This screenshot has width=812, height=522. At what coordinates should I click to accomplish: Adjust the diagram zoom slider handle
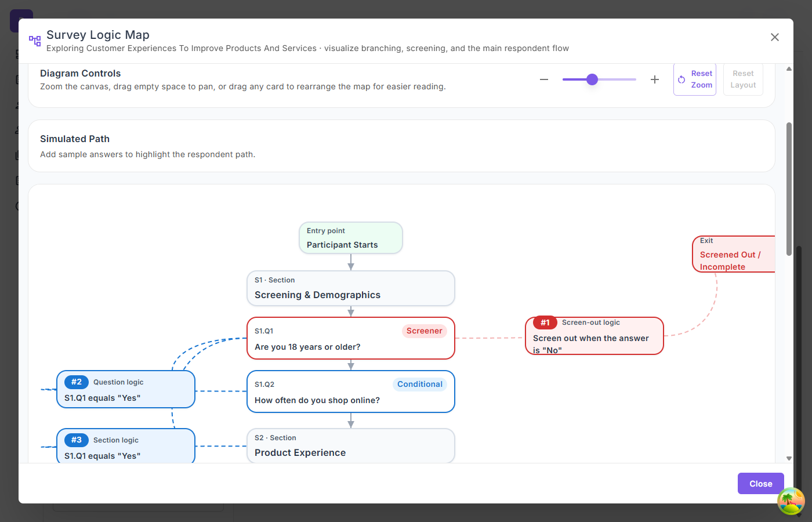coord(592,79)
